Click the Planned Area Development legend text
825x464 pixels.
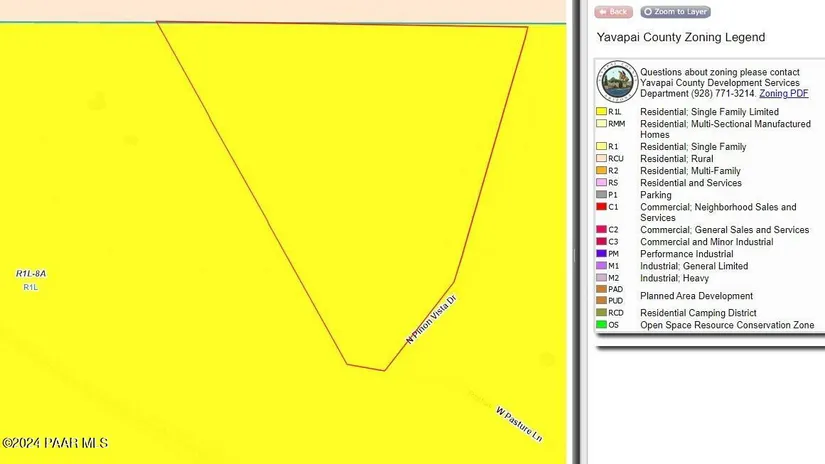(x=696, y=296)
